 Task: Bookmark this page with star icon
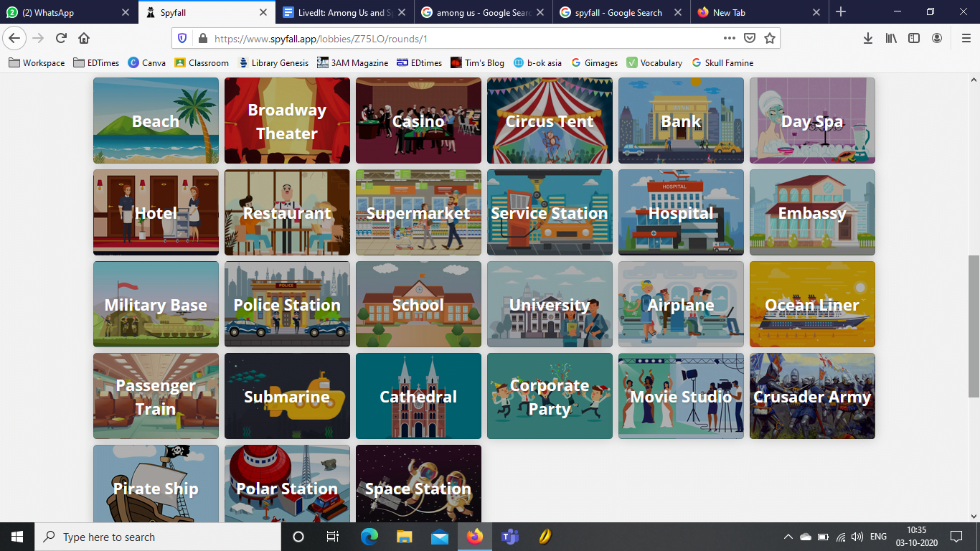[770, 38]
